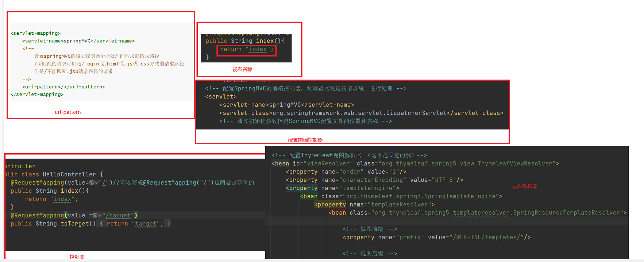This screenshot has width=644, height=262.
Task: Click property name="templateEngine" line
Action: pos(342,188)
